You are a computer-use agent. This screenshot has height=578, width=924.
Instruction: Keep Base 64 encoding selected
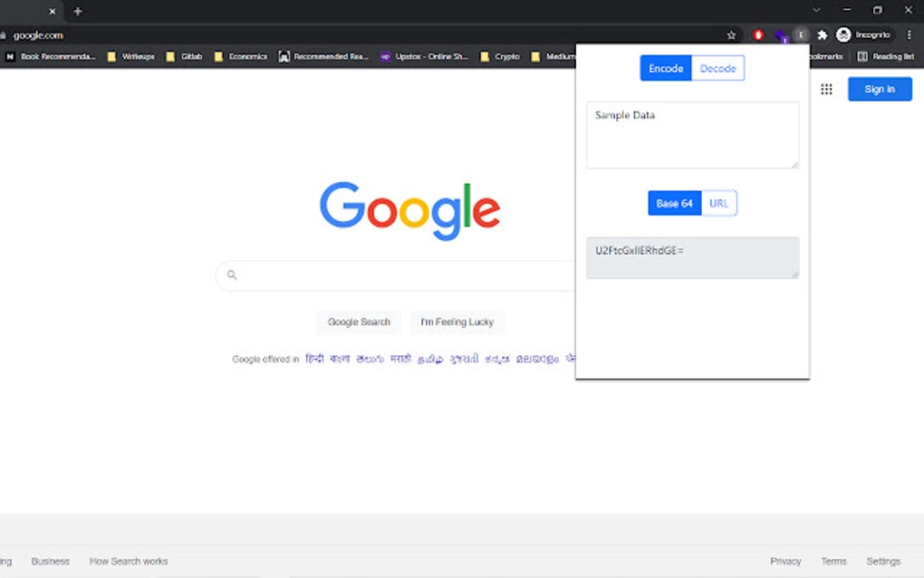pyautogui.click(x=674, y=203)
